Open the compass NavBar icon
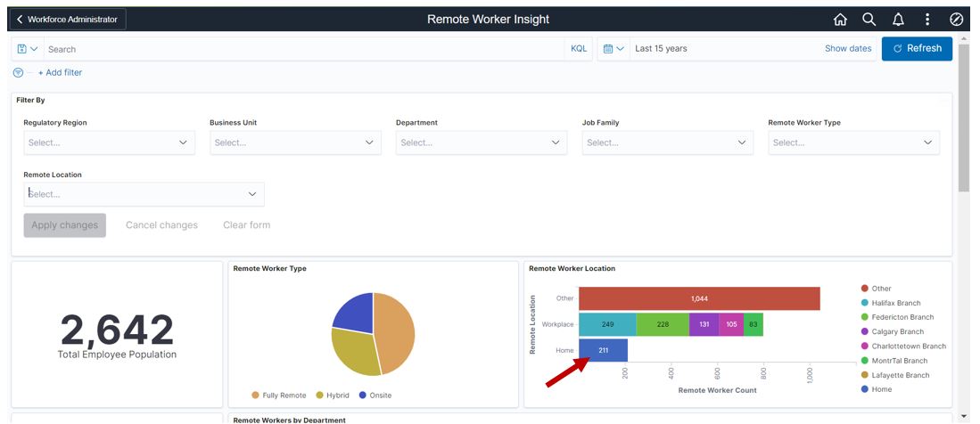Image resolution: width=980 pixels, height=424 pixels. tap(956, 20)
